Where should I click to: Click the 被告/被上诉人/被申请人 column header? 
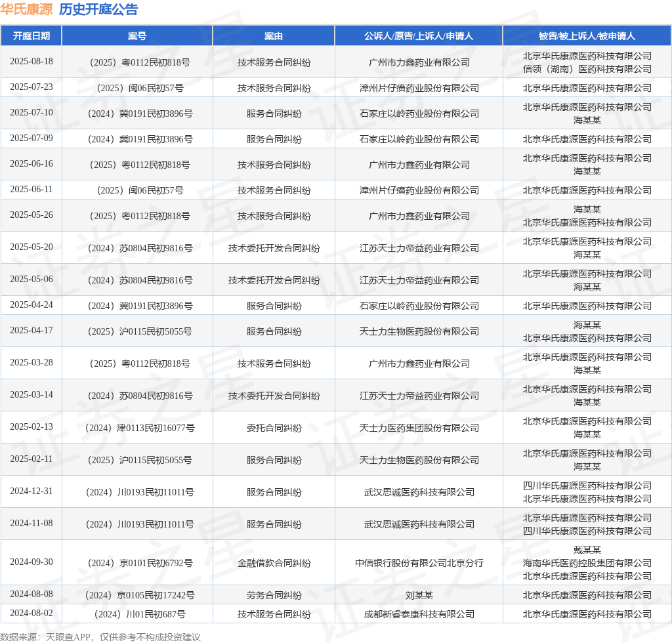click(x=587, y=36)
